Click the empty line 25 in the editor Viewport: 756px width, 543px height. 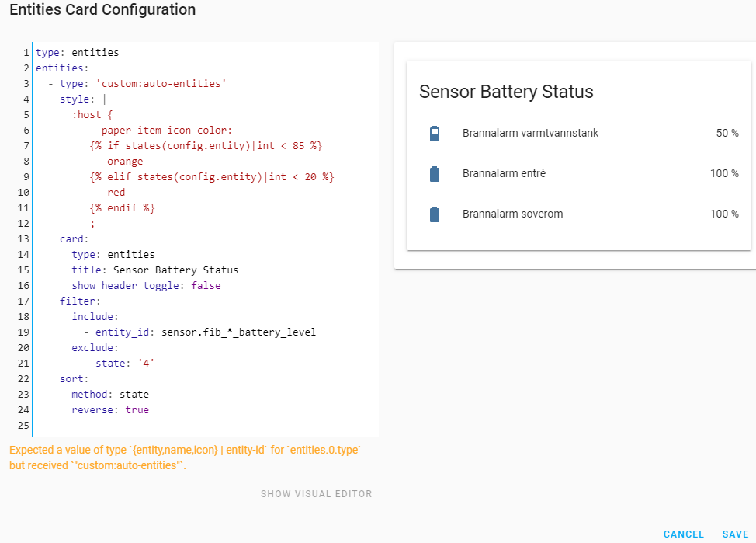pyautogui.click(x=155, y=426)
